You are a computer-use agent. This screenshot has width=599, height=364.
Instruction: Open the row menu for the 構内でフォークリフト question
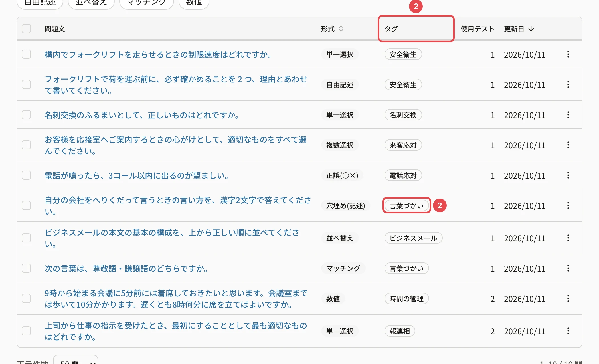(568, 54)
